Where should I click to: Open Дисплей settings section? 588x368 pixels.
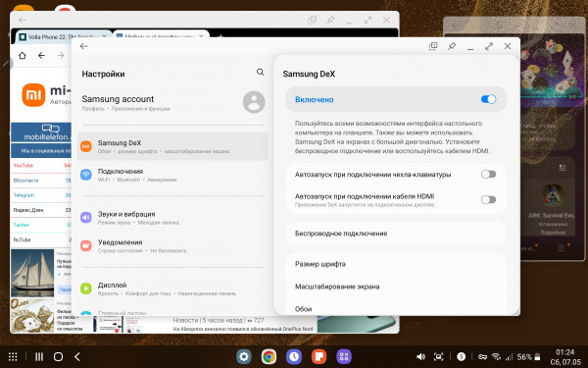[x=172, y=289]
